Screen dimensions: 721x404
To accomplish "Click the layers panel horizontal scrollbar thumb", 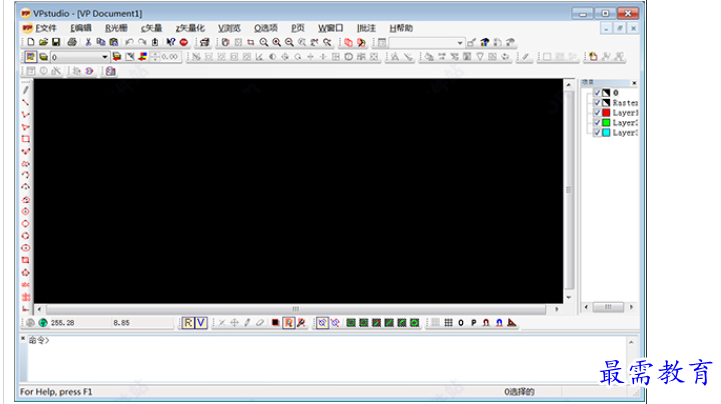I will pos(608,307).
